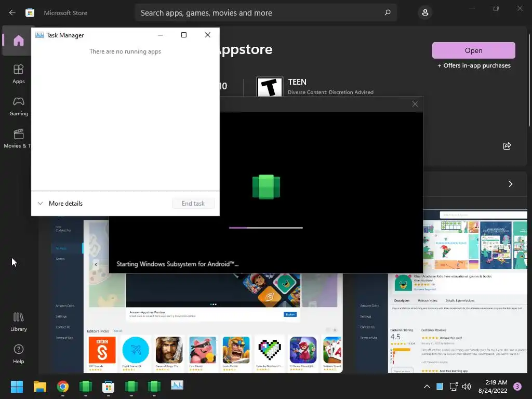Image resolution: width=532 pixels, height=399 pixels.
Task: Click the Offers in-app purchases text
Action: point(474,65)
